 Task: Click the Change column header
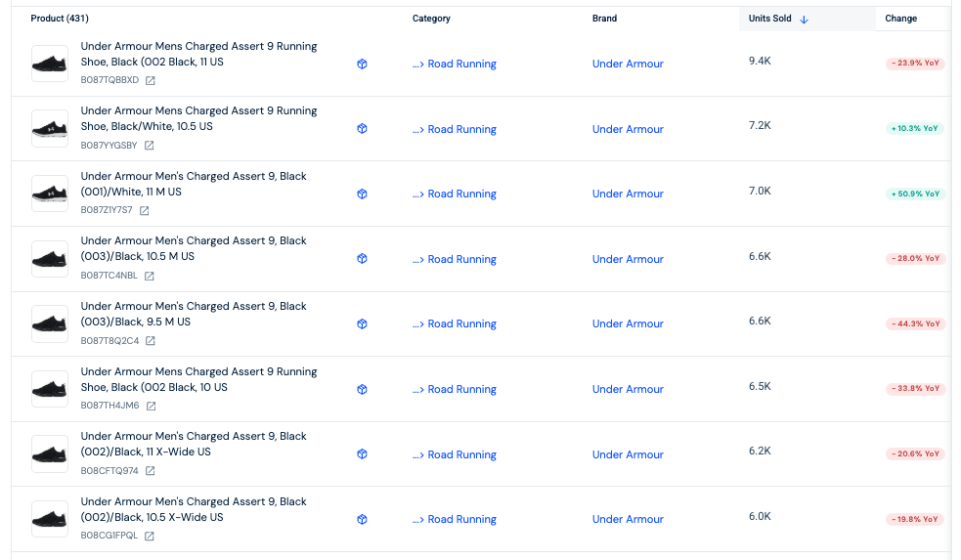[x=900, y=19]
